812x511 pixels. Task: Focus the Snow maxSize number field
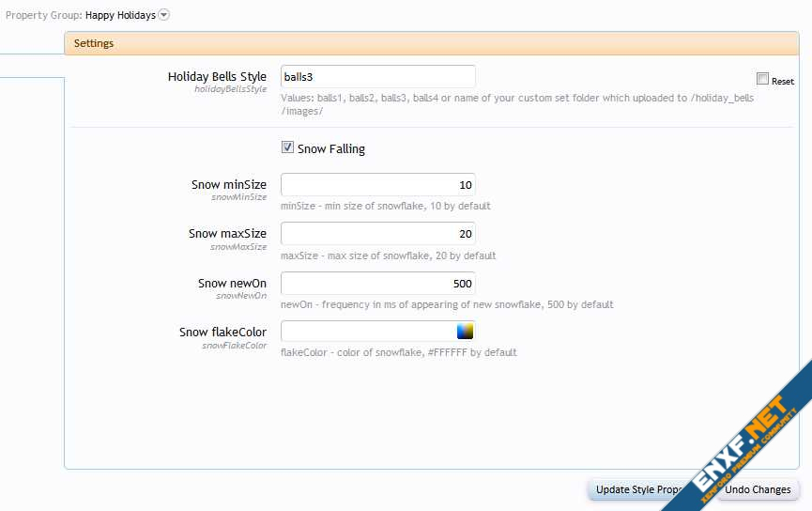point(377,234)
